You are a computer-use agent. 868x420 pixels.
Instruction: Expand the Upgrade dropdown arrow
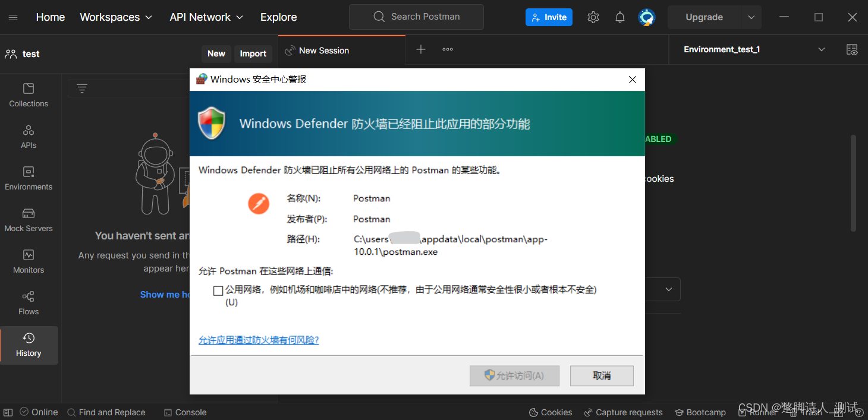point(751,17)
